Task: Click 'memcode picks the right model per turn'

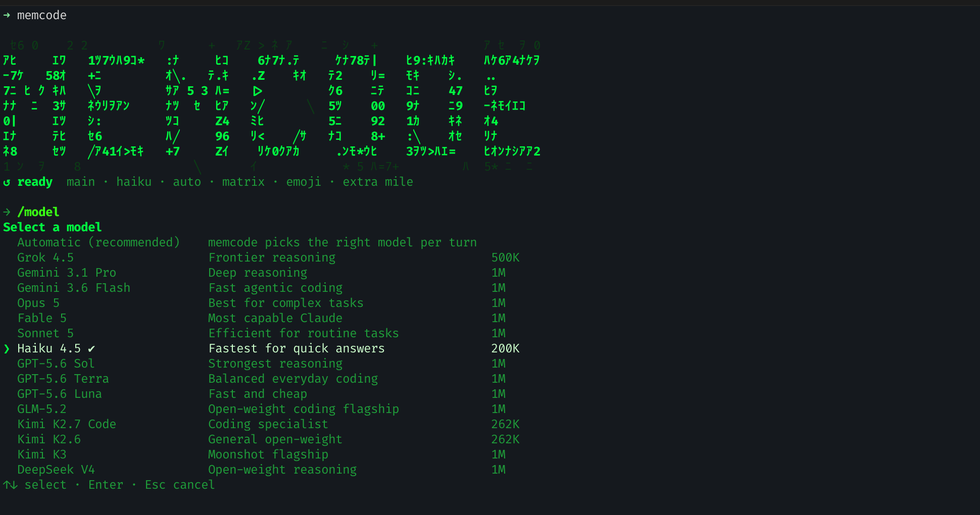Action: 342,242
